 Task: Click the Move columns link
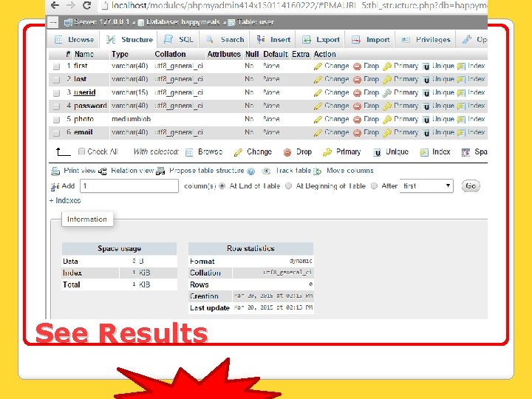[x=349, y=171]
